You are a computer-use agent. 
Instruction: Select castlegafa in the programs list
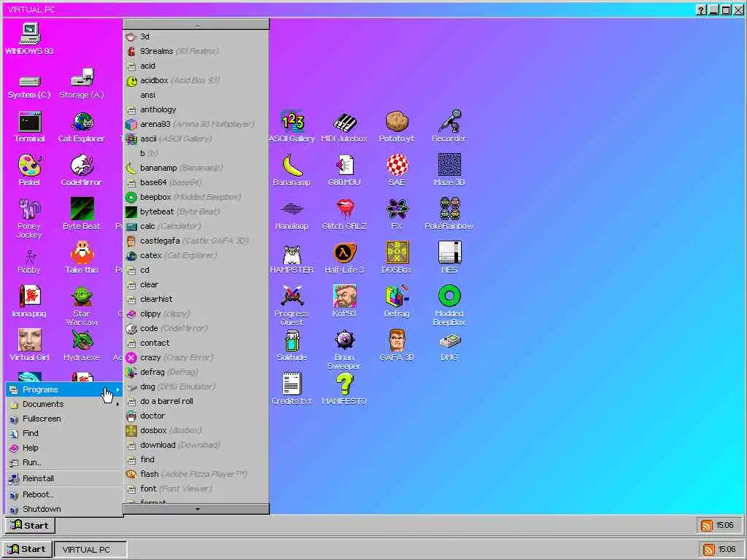point(196,241)
